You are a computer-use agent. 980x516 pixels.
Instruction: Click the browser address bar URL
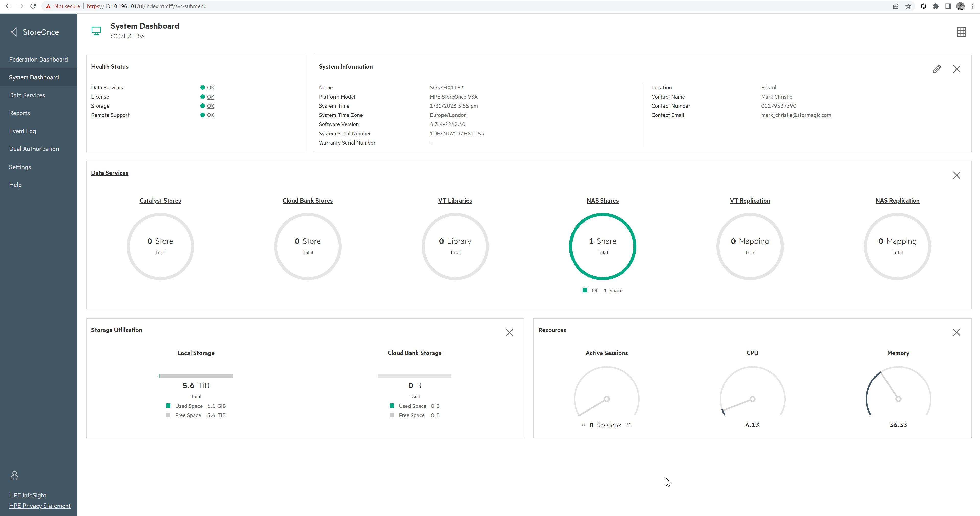[x=147, y=6]
